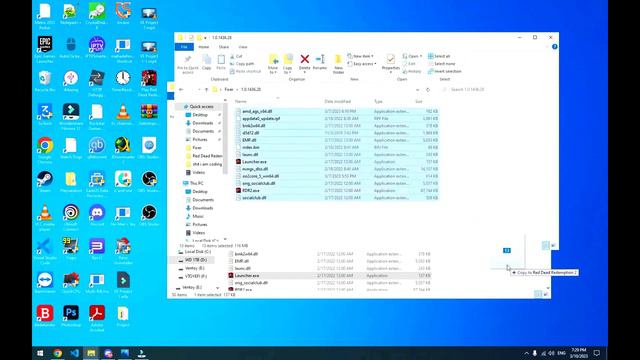
Task: Click the Refresh button beside address bar
Action: click(428, 89)
